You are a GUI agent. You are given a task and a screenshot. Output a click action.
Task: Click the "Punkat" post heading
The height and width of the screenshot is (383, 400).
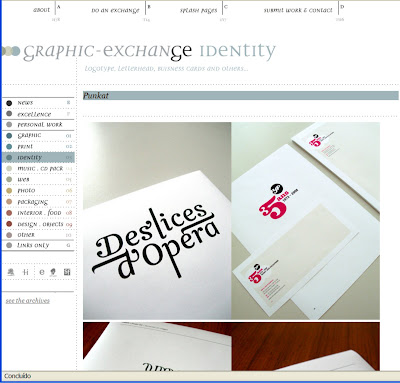96,96
